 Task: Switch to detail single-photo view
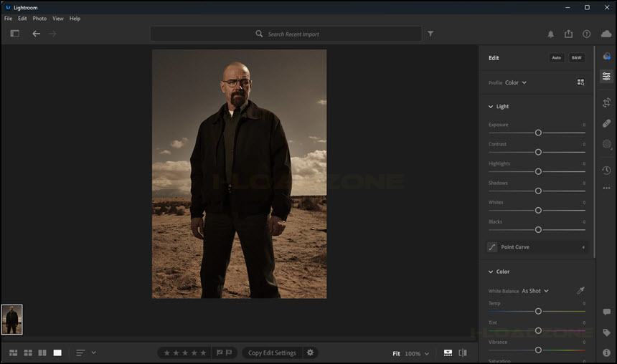57,353
